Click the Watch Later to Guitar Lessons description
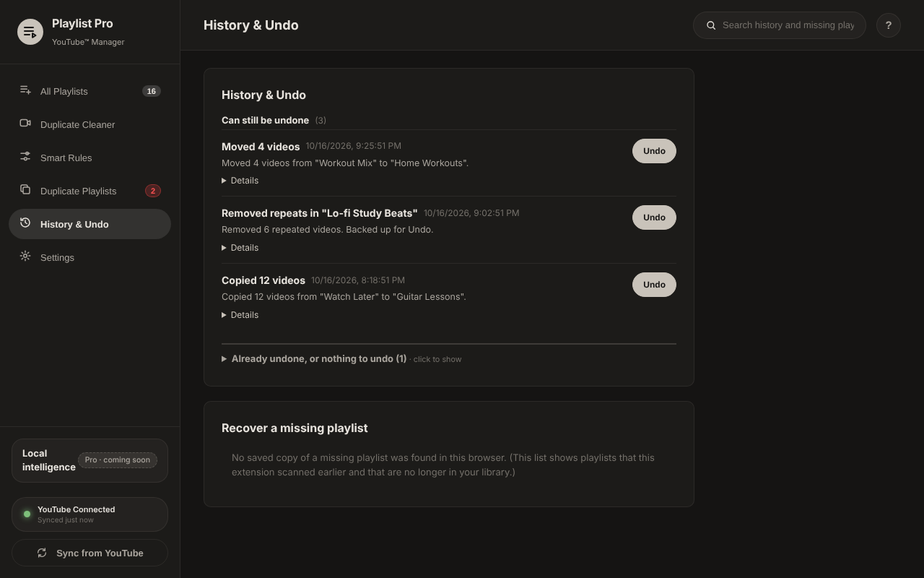The image size is (924, 578). click(x=344, y=297)
